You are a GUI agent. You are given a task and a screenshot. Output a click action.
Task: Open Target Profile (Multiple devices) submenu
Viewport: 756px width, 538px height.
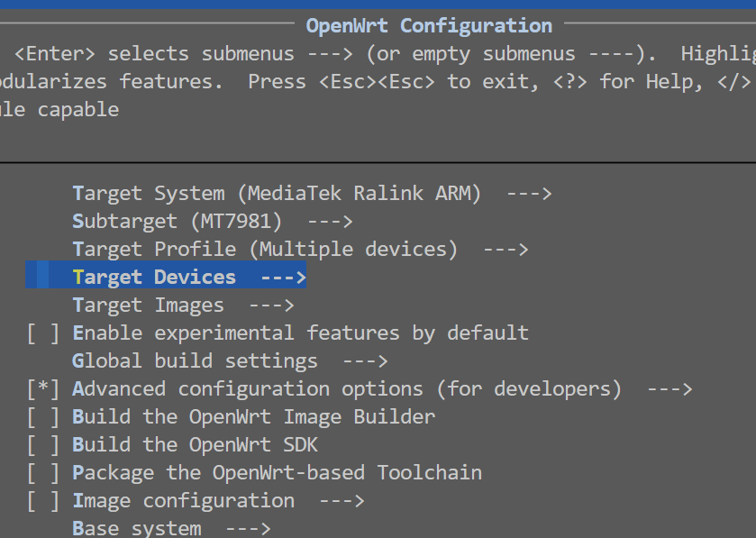pos(300,250)
